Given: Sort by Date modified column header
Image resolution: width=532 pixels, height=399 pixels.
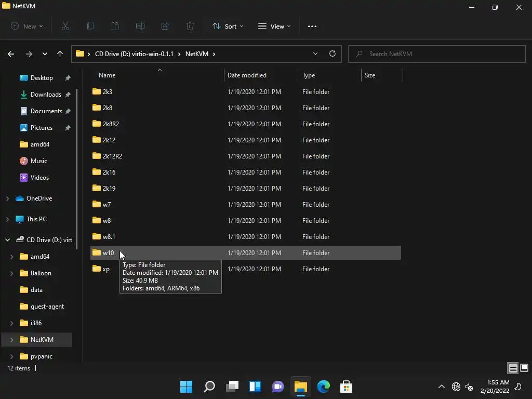Looking at the screenshot, I should pyautogui.click(x=261, y=75).
